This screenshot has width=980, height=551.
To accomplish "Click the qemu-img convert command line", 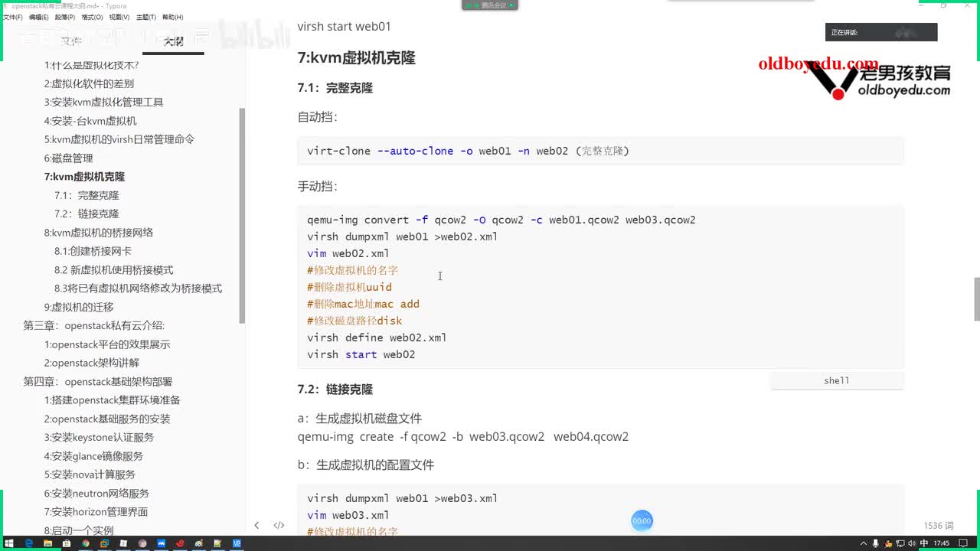I will coord(501,220).
